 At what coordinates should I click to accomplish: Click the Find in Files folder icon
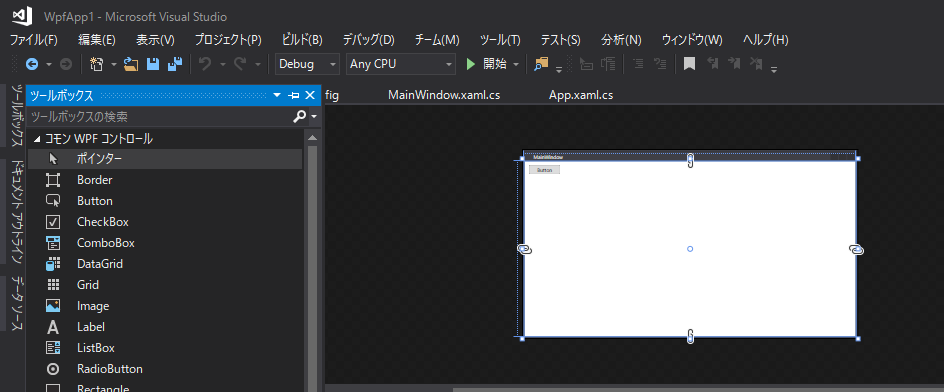(541, 64)
